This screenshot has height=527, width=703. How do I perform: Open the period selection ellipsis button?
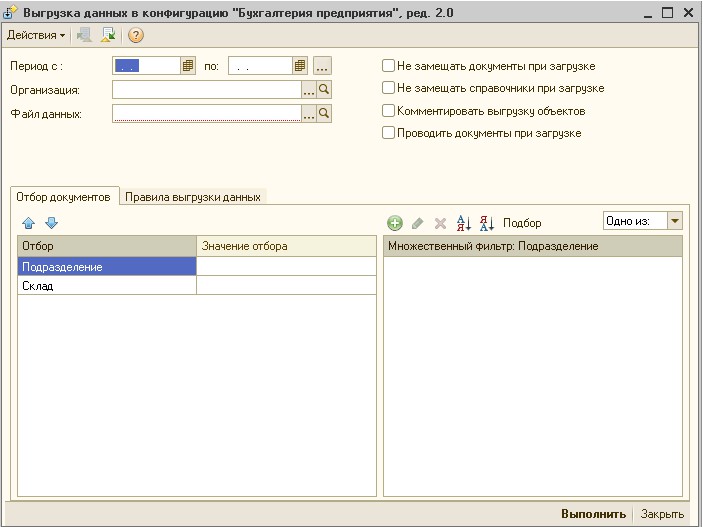[322, 66]
